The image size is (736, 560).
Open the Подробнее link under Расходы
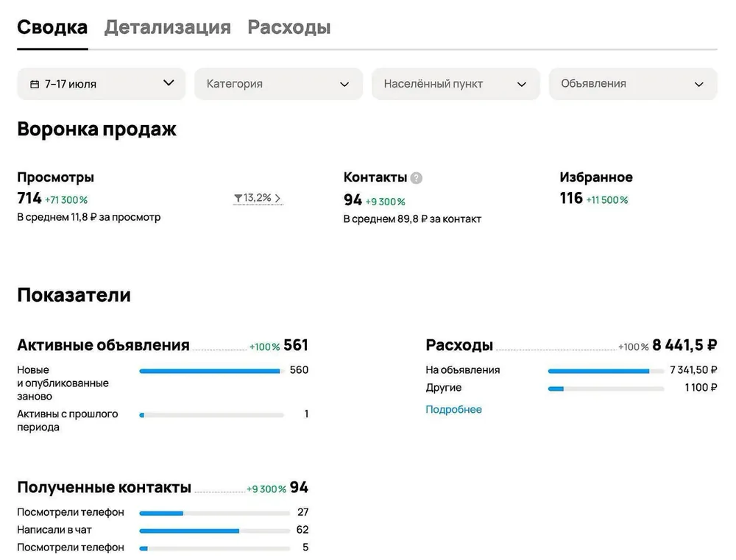(453, 409)
